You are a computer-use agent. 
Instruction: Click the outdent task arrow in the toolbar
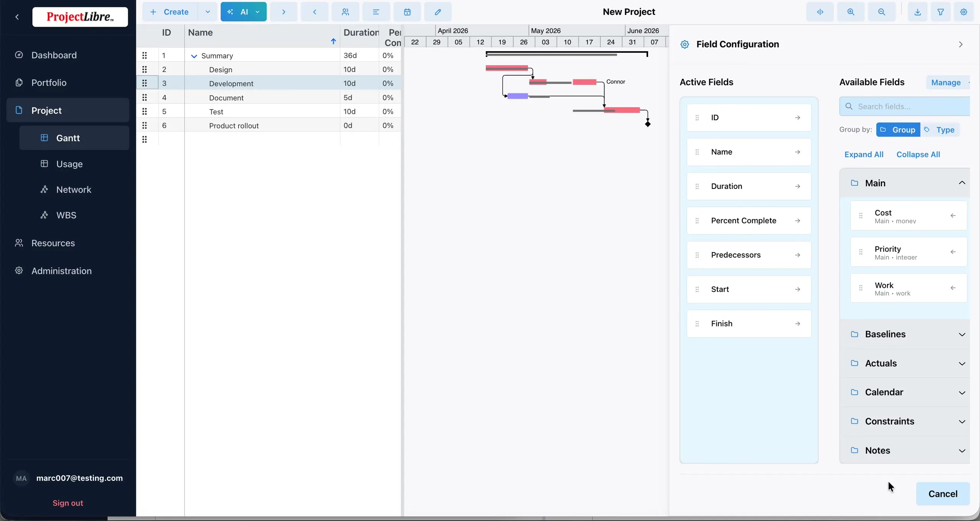point(314,12)
